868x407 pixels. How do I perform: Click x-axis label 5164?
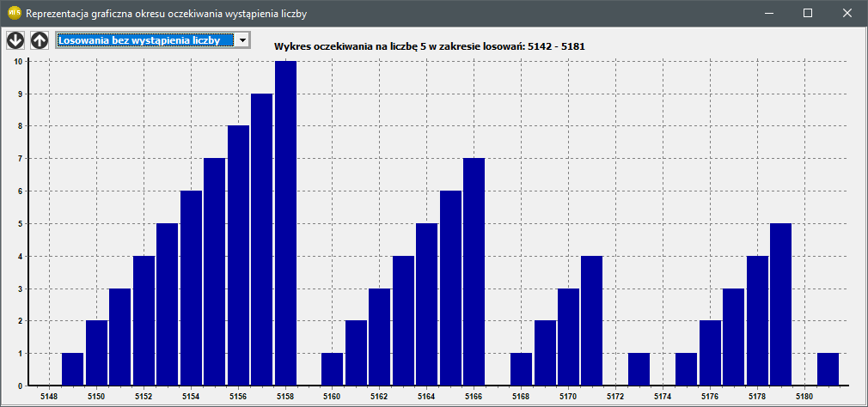pyautogui.click(x=427, y=396)
